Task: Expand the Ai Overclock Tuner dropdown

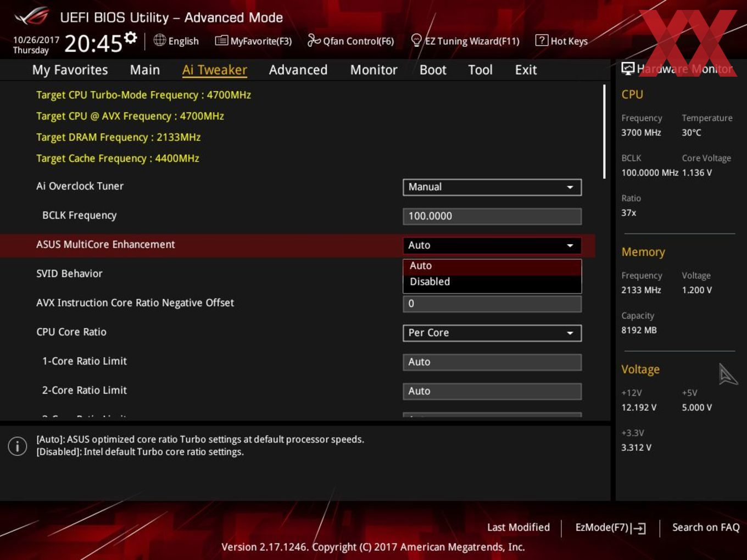Action: pos(492,187)
